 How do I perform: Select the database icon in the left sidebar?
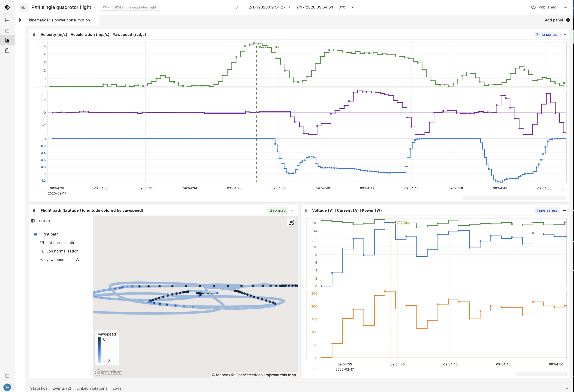[7, 20]
